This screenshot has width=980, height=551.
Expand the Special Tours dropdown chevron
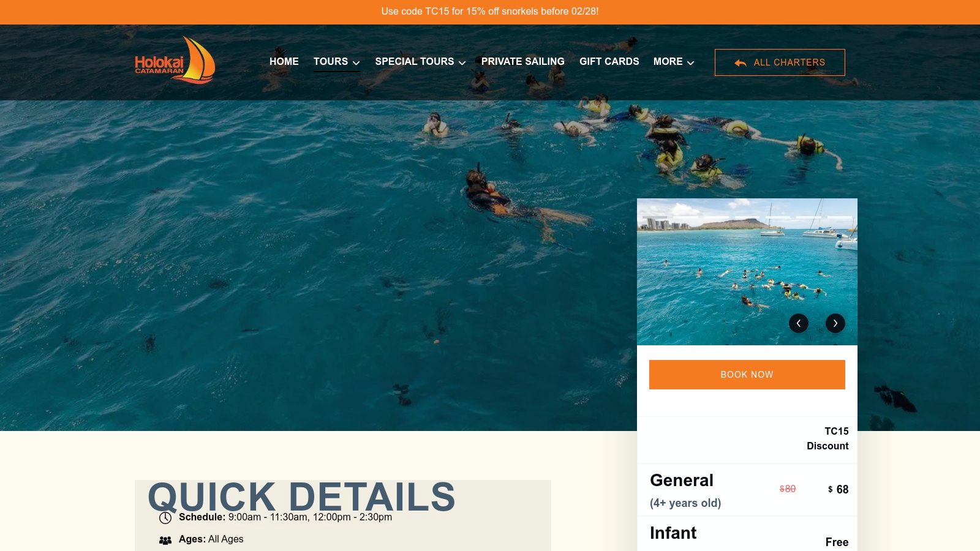pos(462,62)
